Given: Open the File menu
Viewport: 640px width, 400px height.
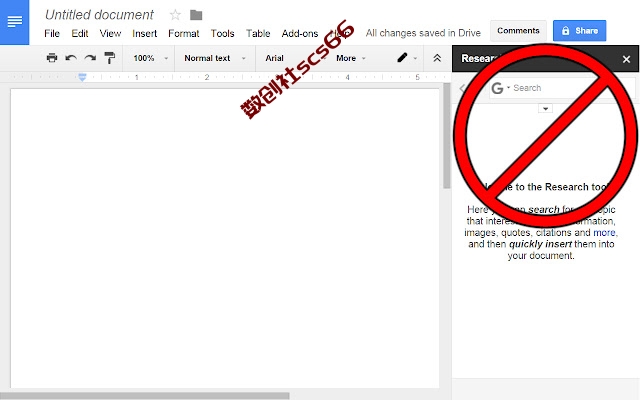Looking at the screenshot, I should (52, 33).
